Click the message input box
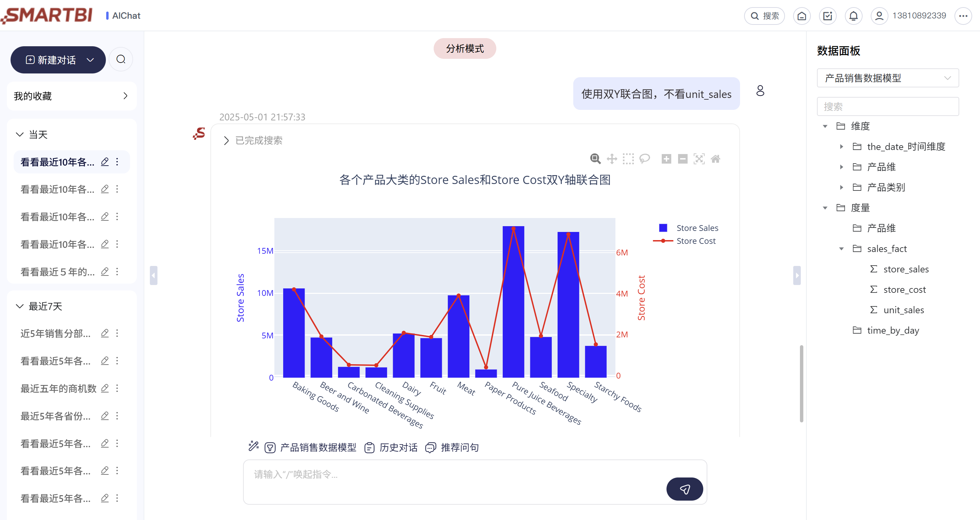 coord(475,482)
